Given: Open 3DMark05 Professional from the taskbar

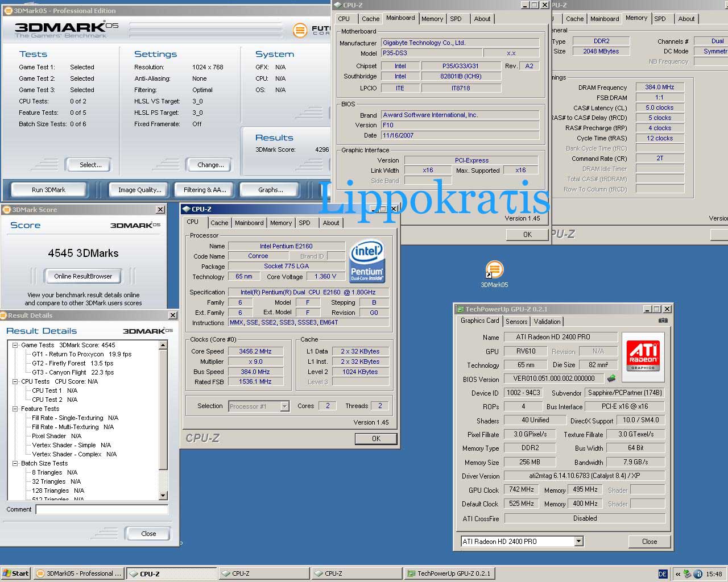Looking at the screenshot, I should point(78,574).
